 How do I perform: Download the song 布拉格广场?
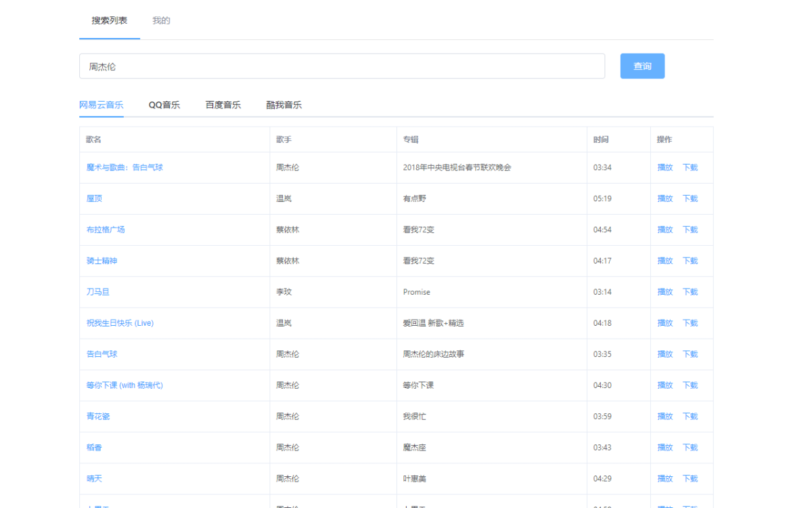(x=690, y=230)
